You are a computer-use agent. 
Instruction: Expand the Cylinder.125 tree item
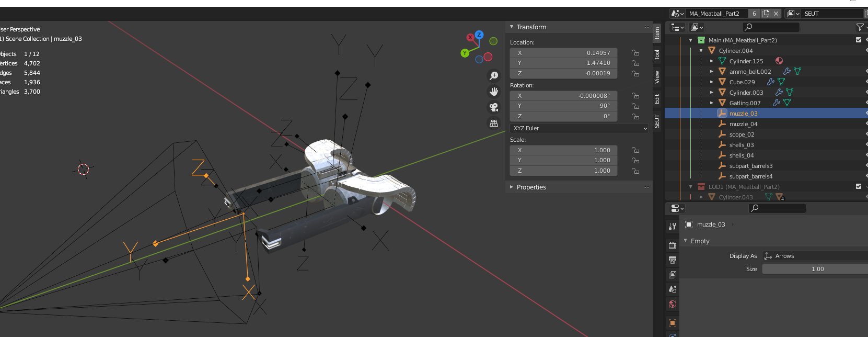(712, 61)
